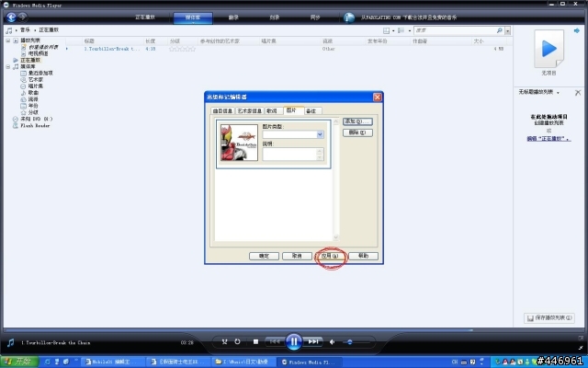Open the 曲目信息 tab in tag editor

point(222,110)
